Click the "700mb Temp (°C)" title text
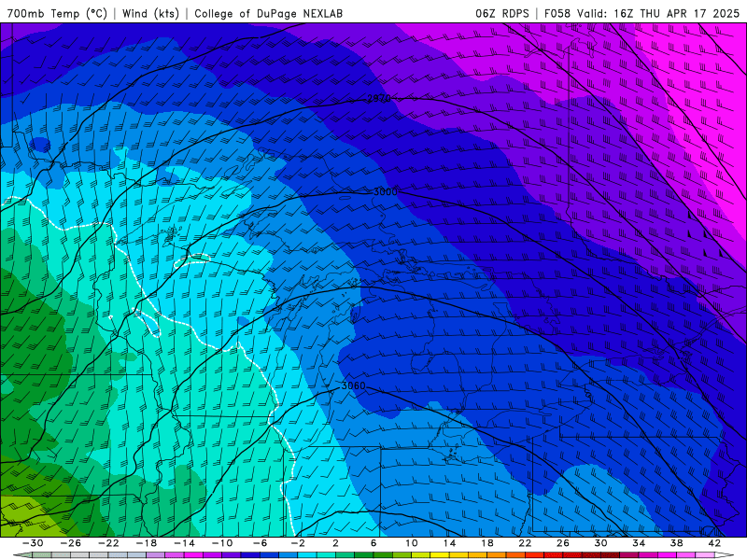Image resolution: width=747 pixels, height=560 pixels. 57,13
